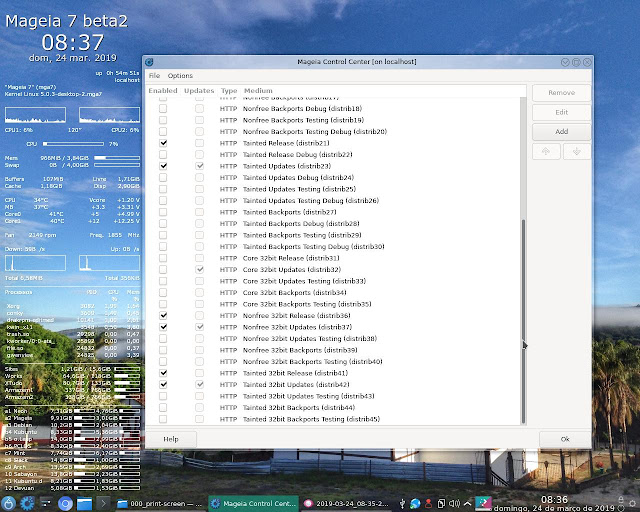Image resolution: width=640 pixels, height=512 pixels.
Task: Open the network globe tray icon
Action: coord(415,503)
